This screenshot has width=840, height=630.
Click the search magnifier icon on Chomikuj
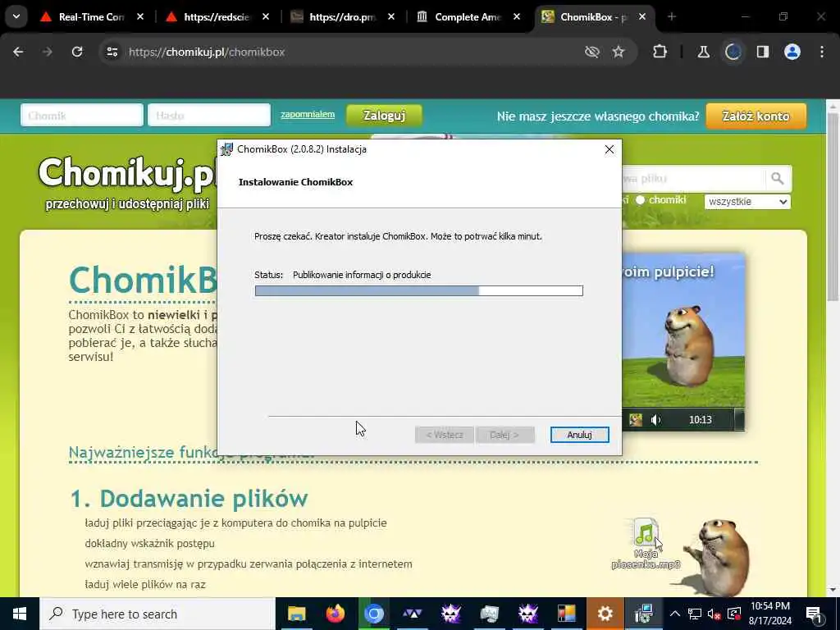(x=778, y=178)
